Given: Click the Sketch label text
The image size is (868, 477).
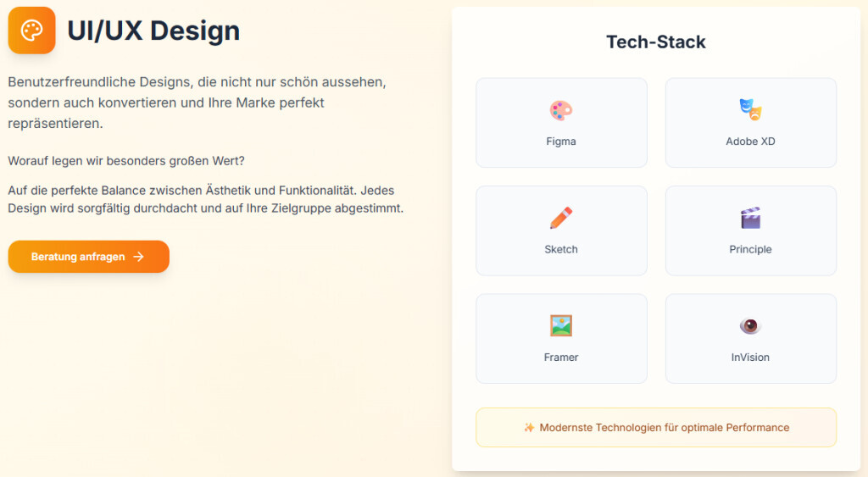Looking at the screenshot, I should tap(561, 249).
